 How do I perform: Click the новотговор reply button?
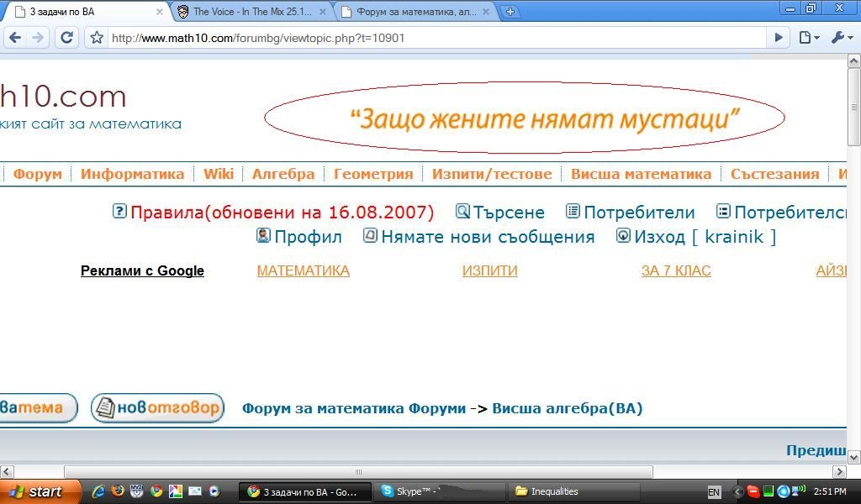point(157,408)
